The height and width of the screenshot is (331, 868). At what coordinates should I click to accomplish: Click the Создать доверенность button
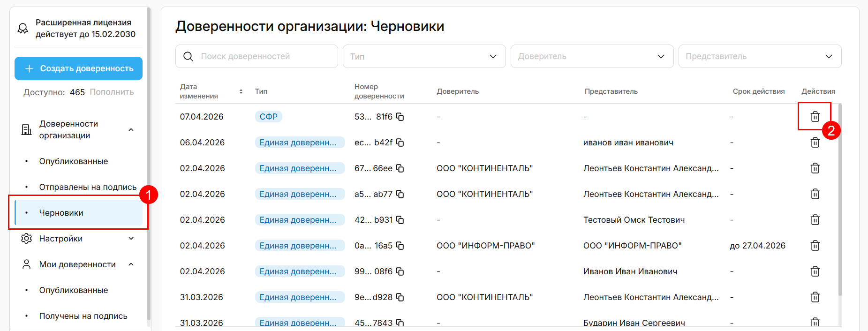(x=78, y=68)
